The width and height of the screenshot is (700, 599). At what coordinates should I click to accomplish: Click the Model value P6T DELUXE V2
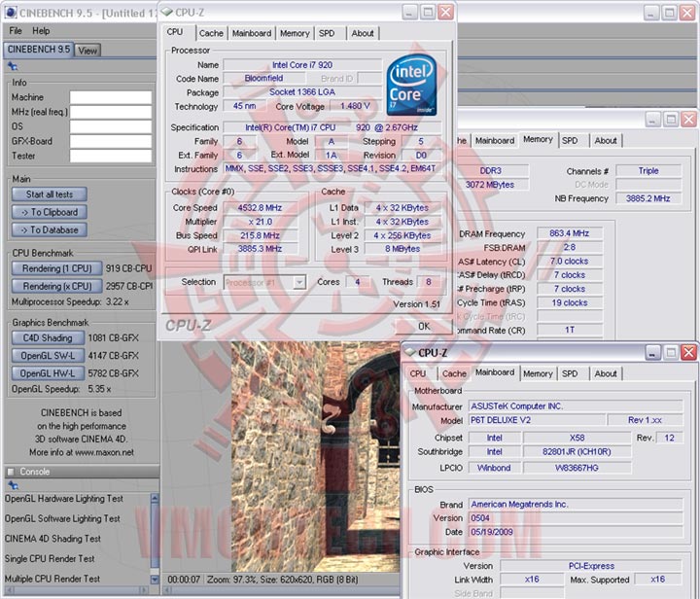(537, 420)
